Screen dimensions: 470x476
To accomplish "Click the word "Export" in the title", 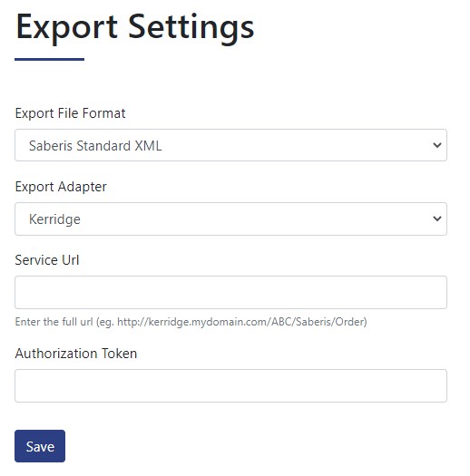I will tap(66, 28).
